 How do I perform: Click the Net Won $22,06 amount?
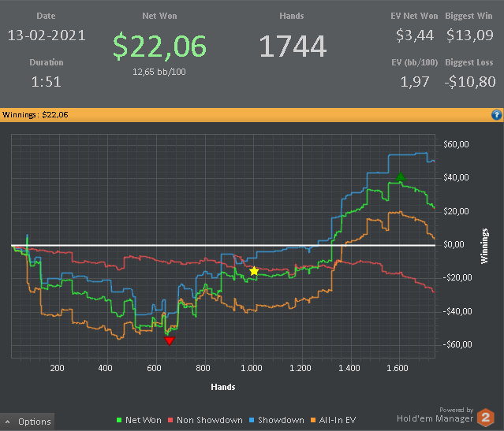pyautogui.click(x=159, y=46)
